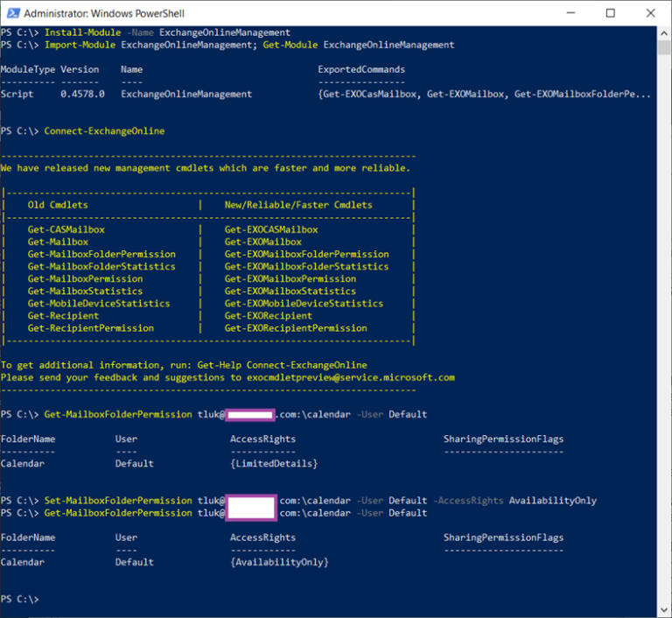Click the last empty 'PS C:\>' prompt
This screenshot has width=672, height=618.
(20, 600)
